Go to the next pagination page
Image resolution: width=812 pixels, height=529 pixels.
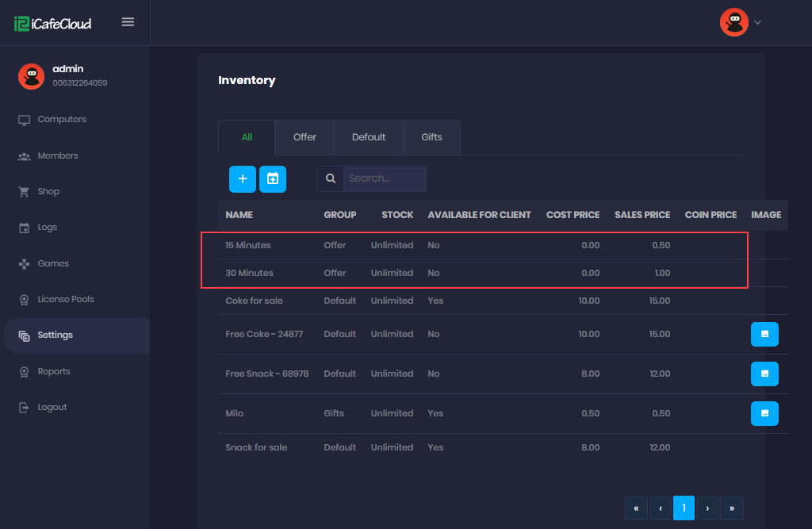coord(707,508)
